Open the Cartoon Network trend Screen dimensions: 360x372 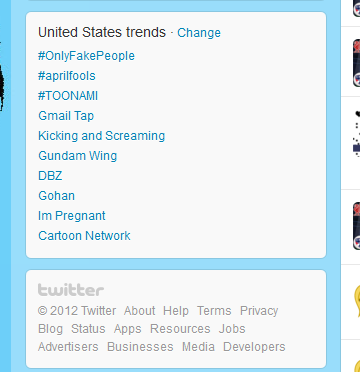pos(84,236)
